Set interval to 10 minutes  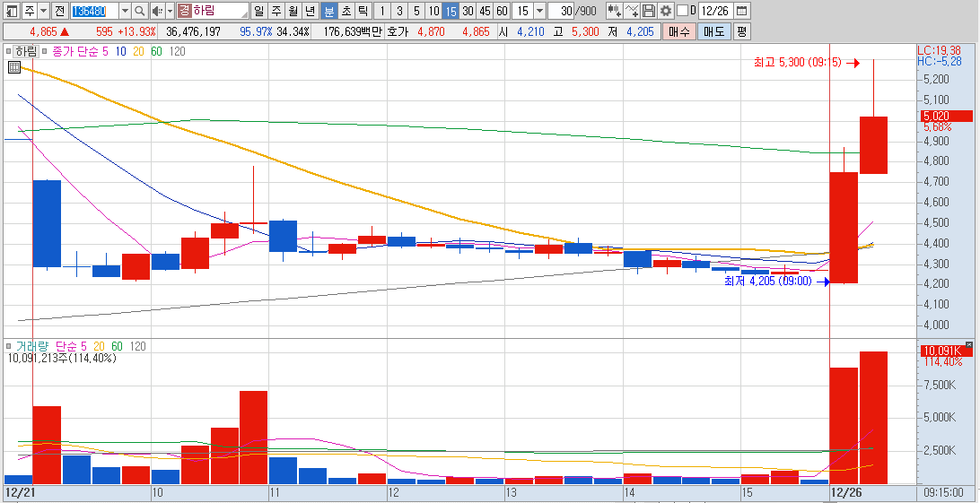click(x=433, y=11)
